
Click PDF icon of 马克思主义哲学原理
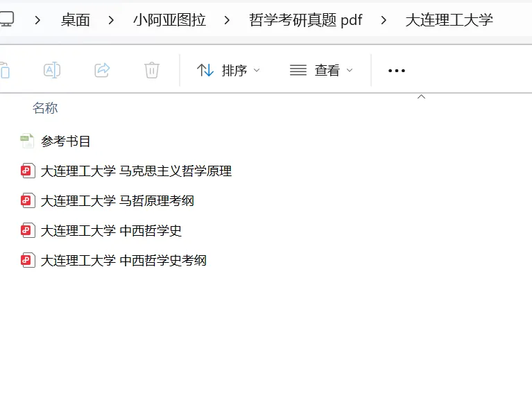tap(28, 171)
